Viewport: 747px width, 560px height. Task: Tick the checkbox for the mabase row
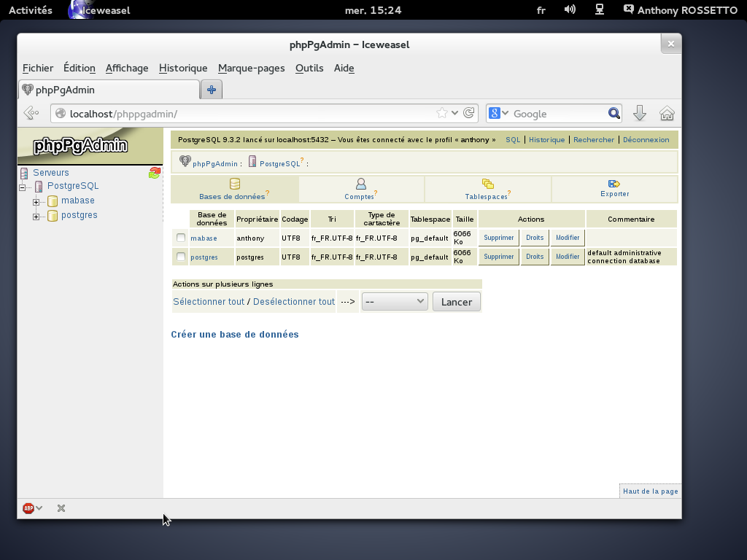181,238
